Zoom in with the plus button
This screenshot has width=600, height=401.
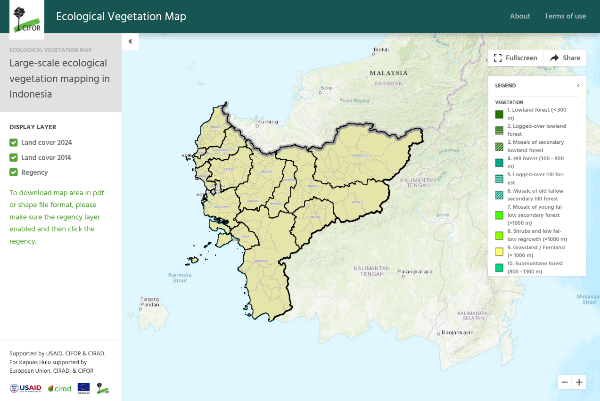coord(579,382)
